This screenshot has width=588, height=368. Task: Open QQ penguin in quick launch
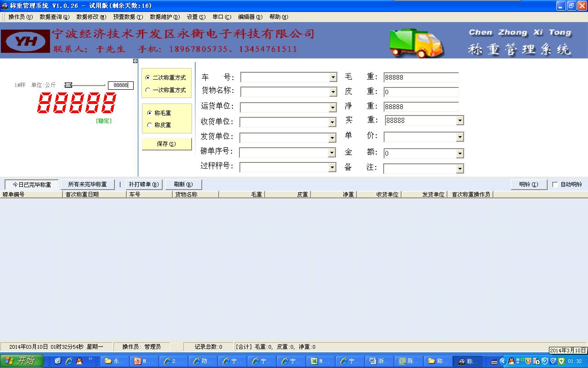point(79,361)
